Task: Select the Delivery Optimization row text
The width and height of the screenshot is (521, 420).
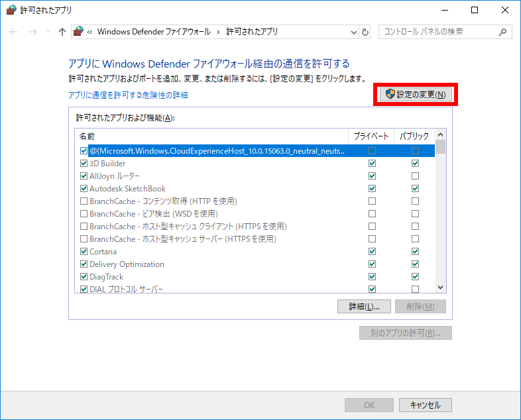Action: point(127,264)
